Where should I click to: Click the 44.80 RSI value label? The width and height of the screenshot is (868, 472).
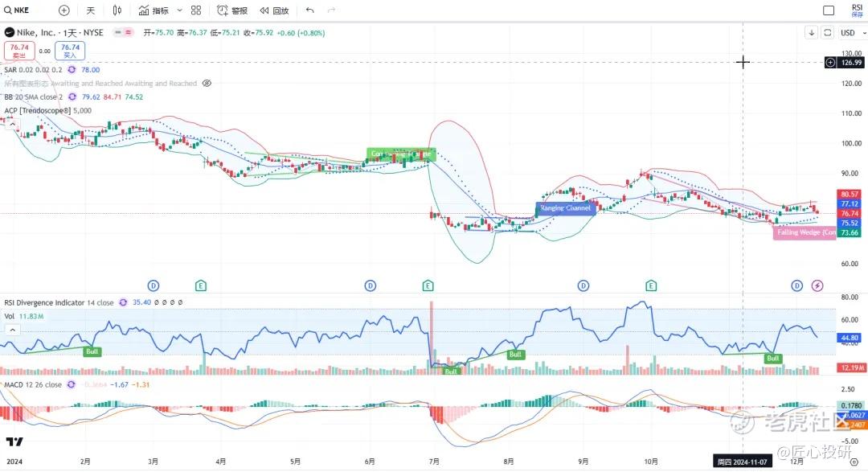click(x=850, y=338)
